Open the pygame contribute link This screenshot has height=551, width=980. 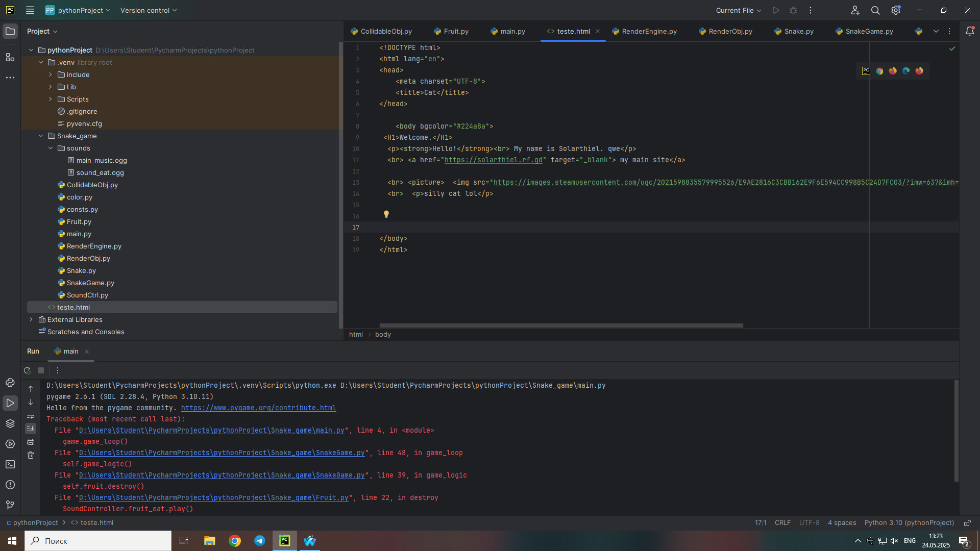coord(258,408)
